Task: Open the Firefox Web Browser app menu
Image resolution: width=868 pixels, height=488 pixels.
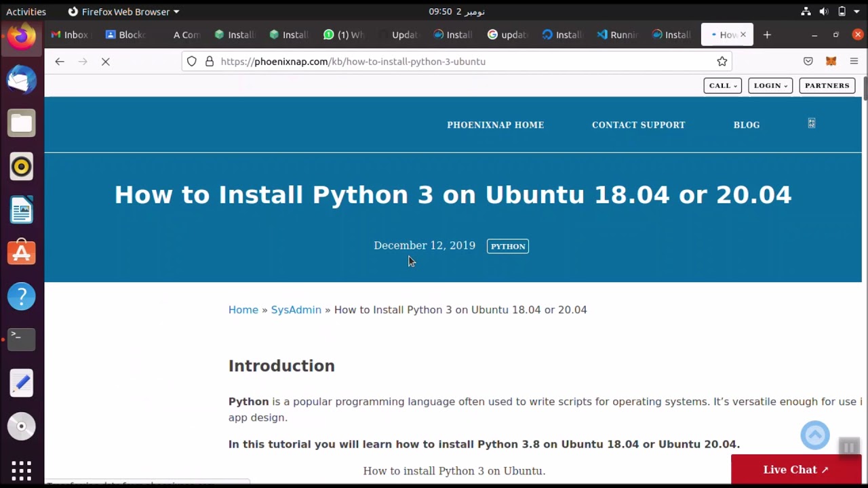Action: [x=124, y=12]
